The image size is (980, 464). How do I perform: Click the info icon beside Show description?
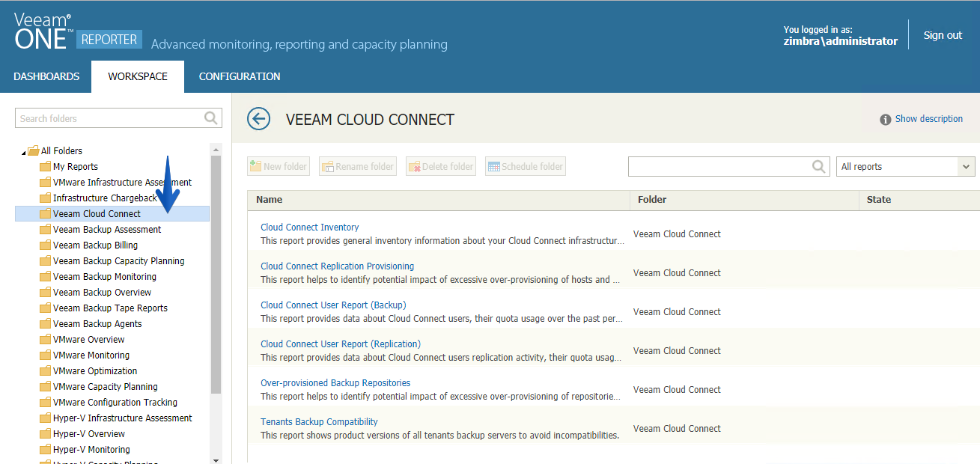click(886, 119)
